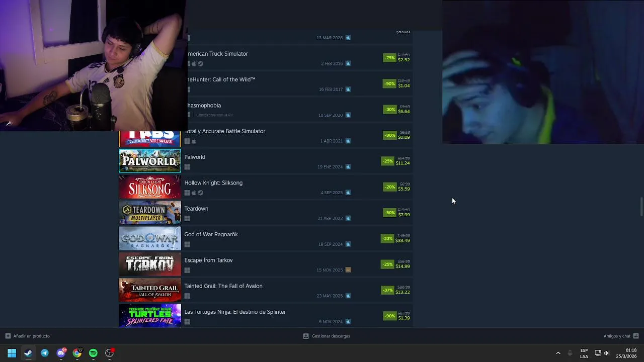Click the Windows platform icon under Escape from Tarkov
Viewport: 644px width, 362px height.
point(187,270)
